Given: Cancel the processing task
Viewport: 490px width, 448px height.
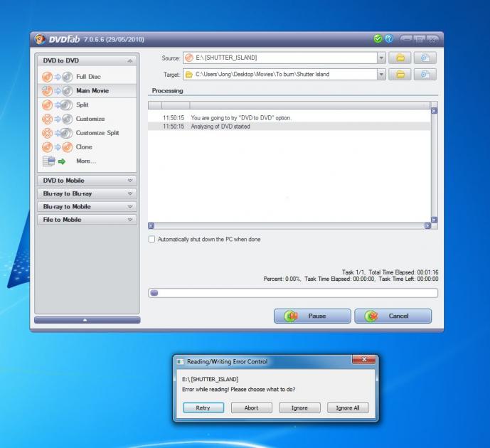Looking at the screenshot, I should click(x=393, y=316).
